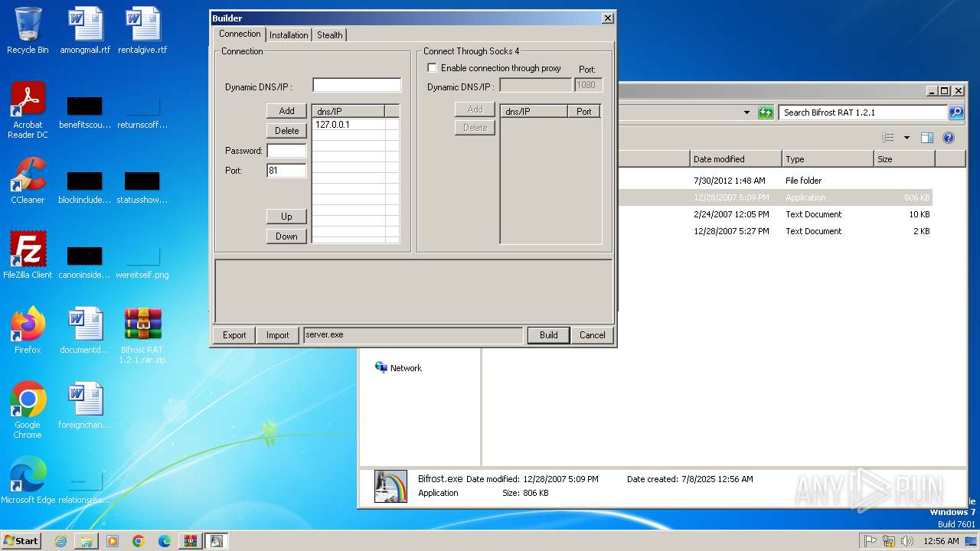
Task: Open Windows Media Player from taskbar
Action: click(x=113, y=541)
